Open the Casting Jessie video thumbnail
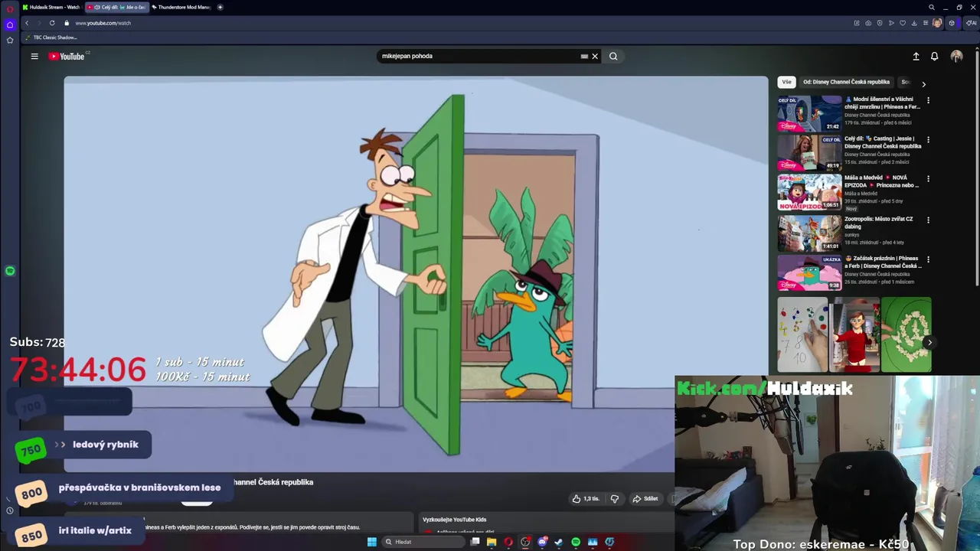The width and height of the screenshot is (980, 551). point(809,153)
